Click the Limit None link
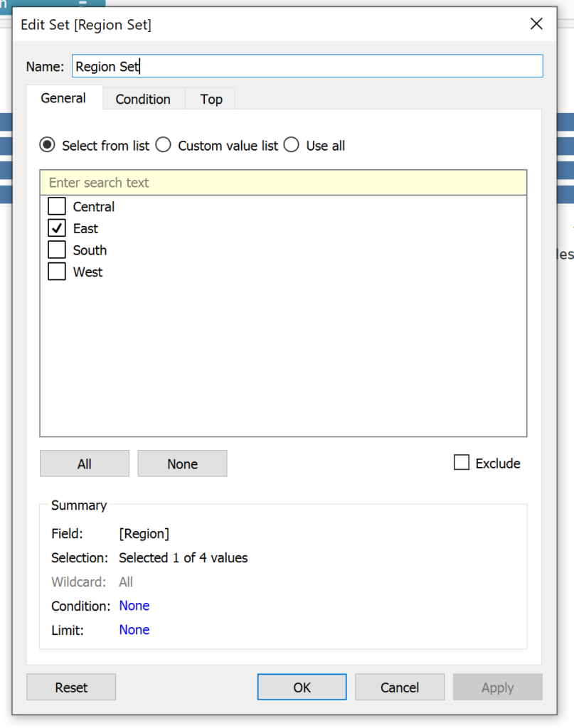The image size is (574, 728). pyautogui.click(x=134, y=630)
